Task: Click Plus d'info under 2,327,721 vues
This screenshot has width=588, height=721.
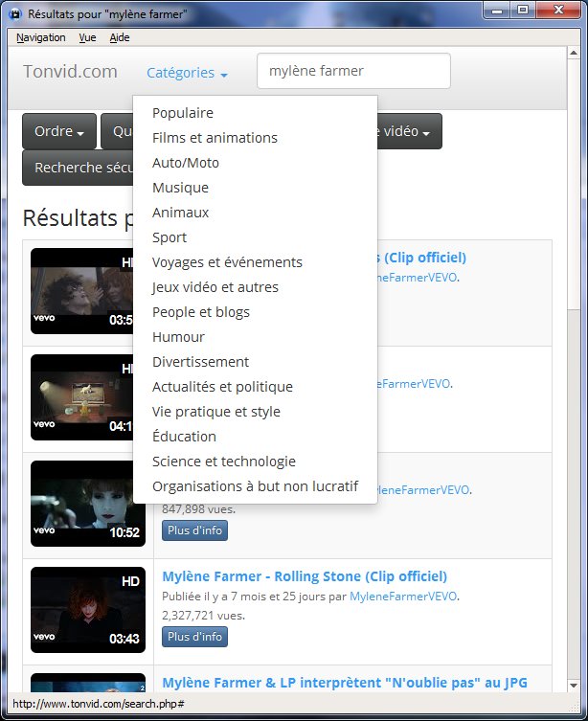Action: coord(194,637)
